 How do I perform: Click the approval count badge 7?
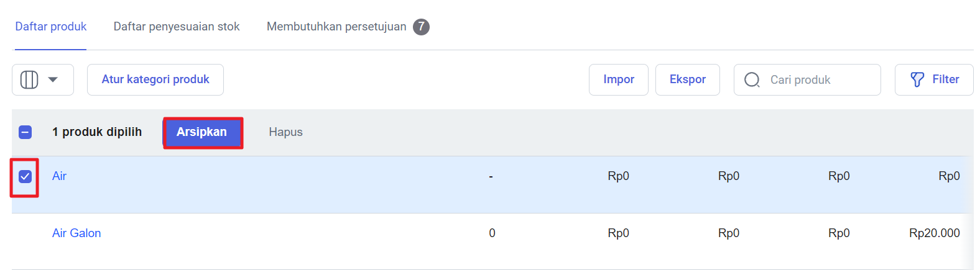coord(421,27)
